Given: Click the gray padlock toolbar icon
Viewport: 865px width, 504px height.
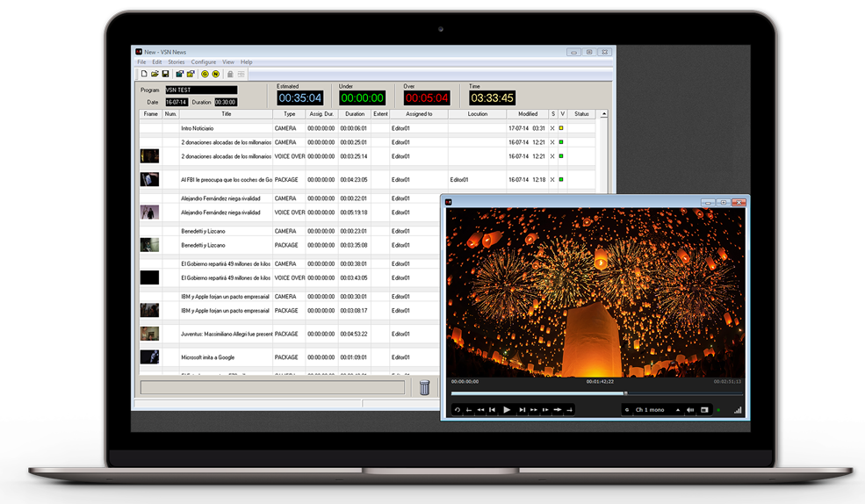Looking at the screenshot, I should (x=230, y=74).
